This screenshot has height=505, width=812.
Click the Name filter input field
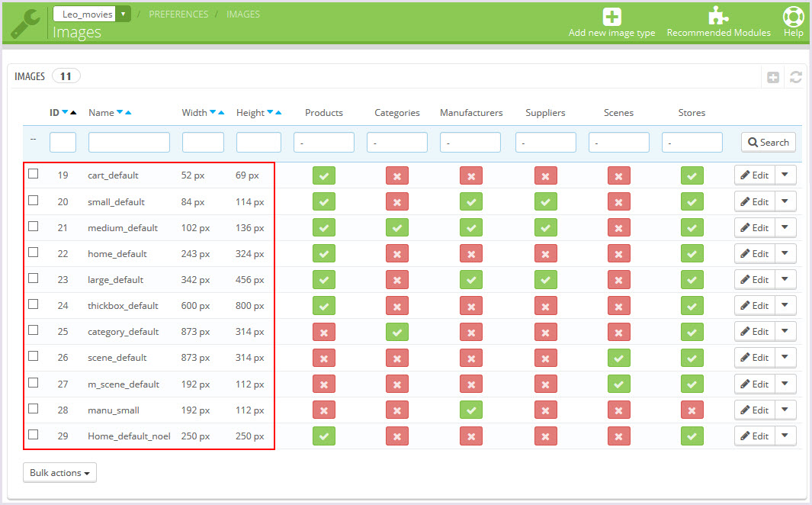tap(129, 142)
